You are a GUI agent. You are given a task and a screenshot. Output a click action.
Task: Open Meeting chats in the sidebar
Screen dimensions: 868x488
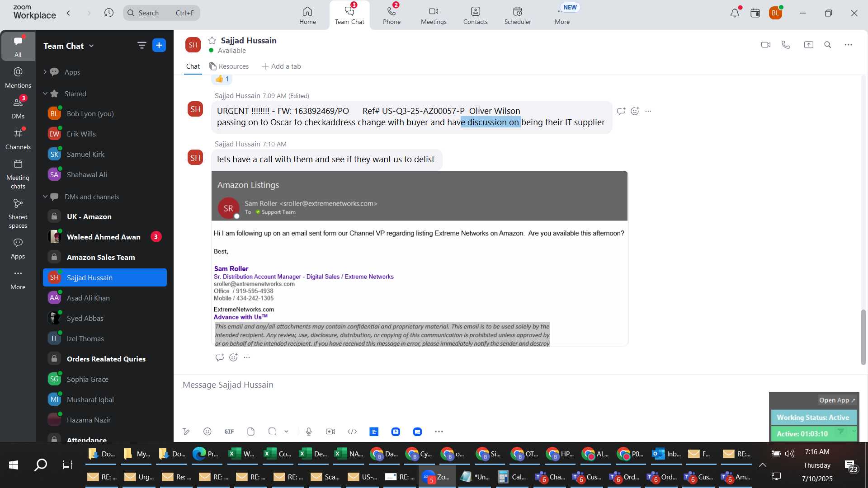coord(18,174)
